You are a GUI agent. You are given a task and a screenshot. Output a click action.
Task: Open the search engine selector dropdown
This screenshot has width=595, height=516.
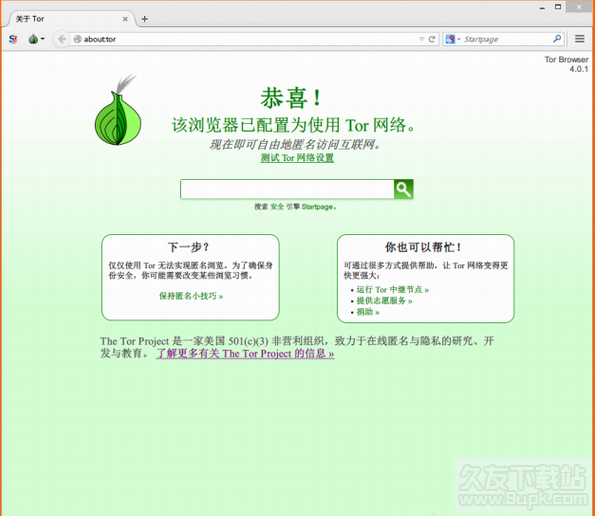coord(453,39)
